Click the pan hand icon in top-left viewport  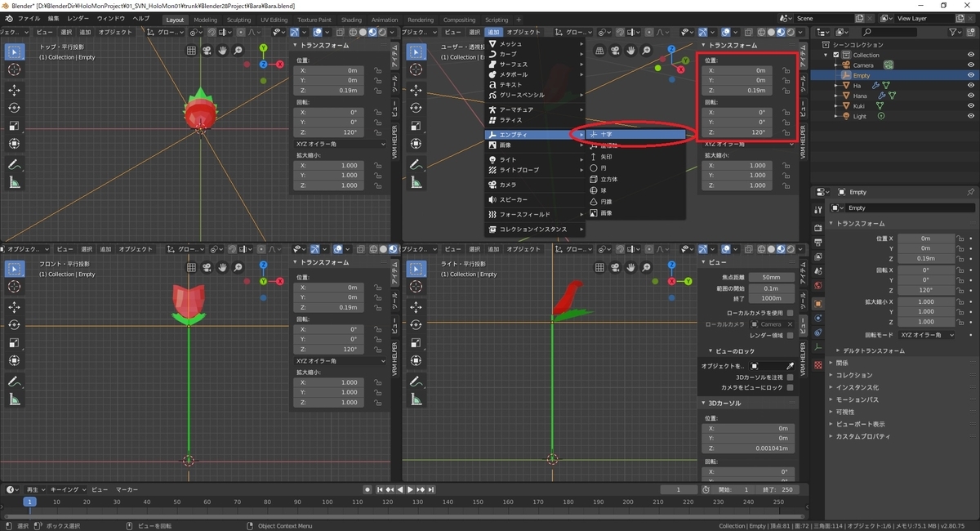222,51
